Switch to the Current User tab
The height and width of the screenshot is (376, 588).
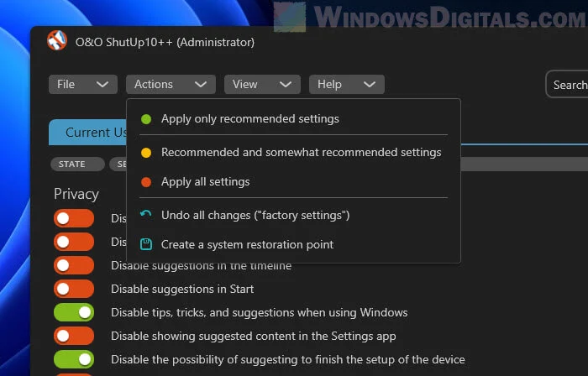pos(87,133)
